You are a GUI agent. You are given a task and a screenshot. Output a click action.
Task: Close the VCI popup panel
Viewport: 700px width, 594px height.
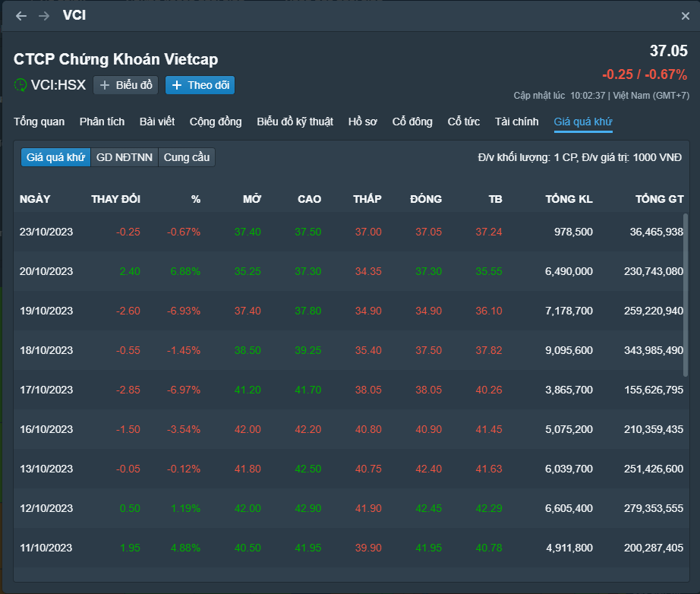click(686, 16)
